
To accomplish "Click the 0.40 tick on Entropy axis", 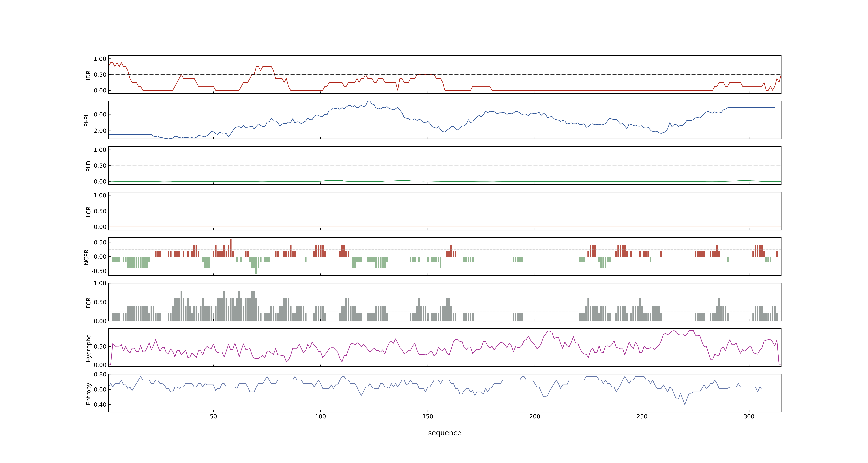I will [x=100, y=404].
